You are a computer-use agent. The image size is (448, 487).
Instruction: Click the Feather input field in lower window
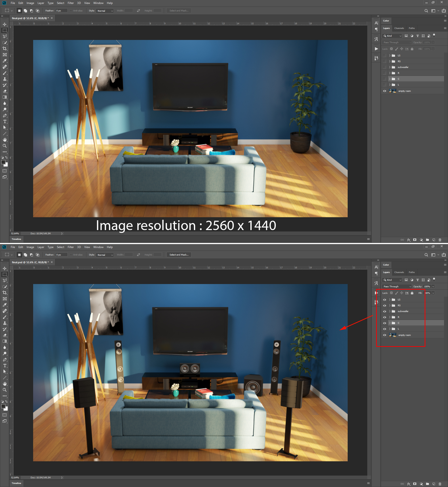pyautogui.click(x=61, y=255)
